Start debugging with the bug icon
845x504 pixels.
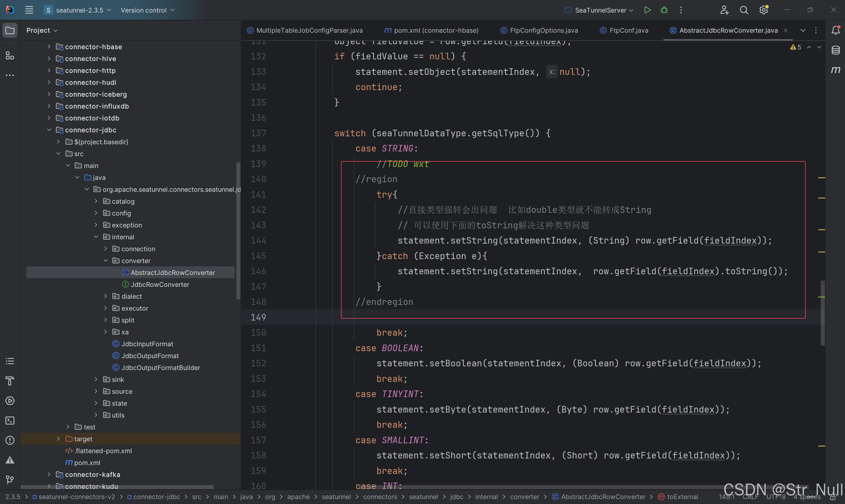pos(664,10)
